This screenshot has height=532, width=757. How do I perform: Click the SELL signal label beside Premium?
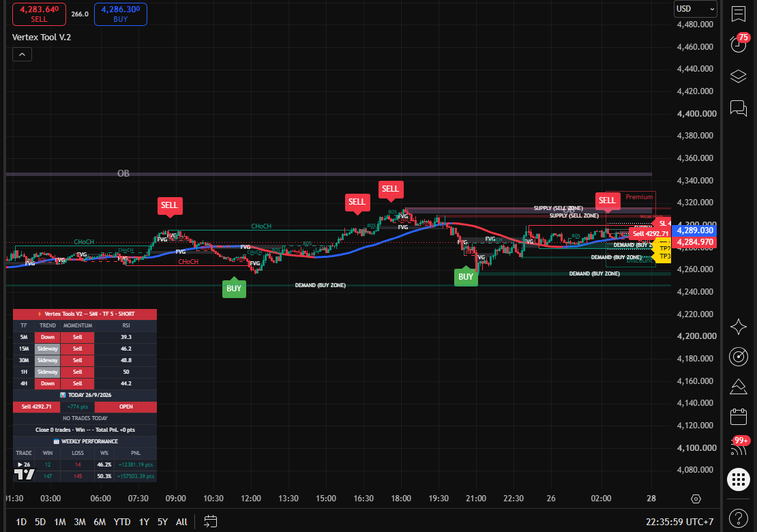(608, 201)
